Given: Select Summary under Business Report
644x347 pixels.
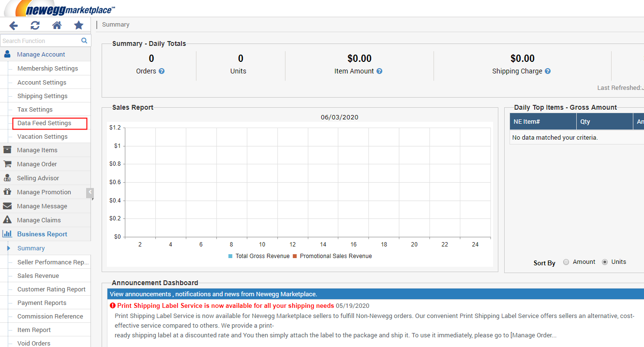Looking at the screenshot, I should (x=31, y=248).
